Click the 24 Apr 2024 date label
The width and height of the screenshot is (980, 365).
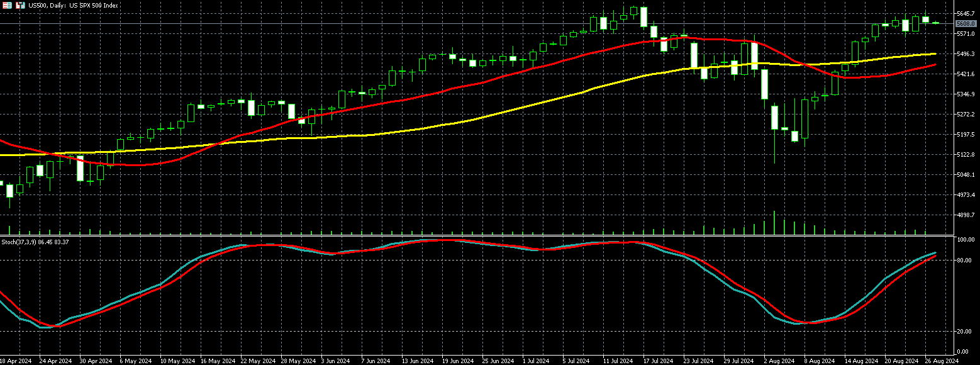[55, 361]
